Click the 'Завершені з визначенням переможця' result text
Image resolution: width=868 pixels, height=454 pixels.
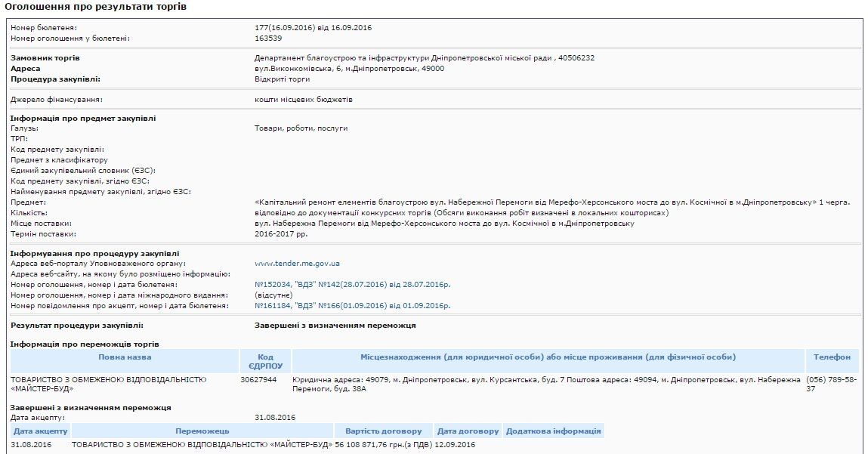point(335,325)
